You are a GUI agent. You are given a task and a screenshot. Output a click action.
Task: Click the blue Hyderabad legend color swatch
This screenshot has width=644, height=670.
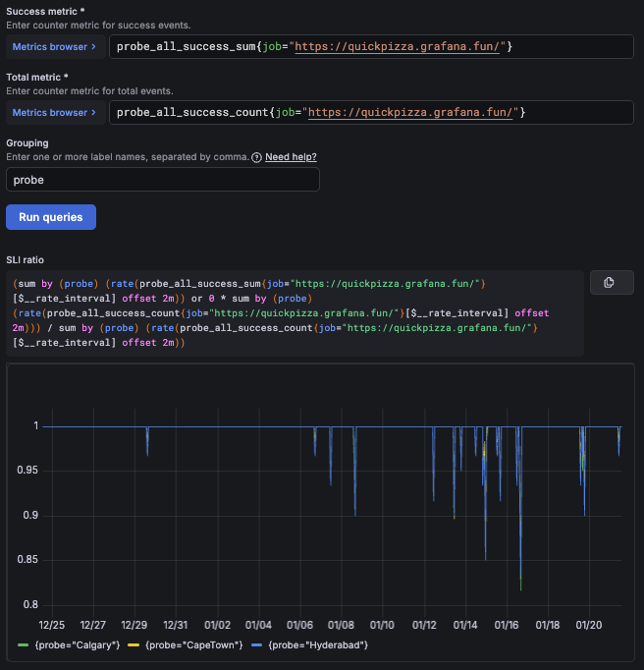256,644
